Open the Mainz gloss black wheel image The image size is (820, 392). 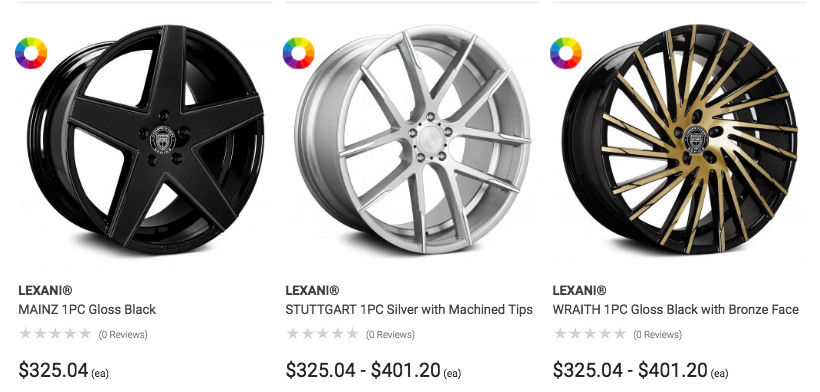146,140
